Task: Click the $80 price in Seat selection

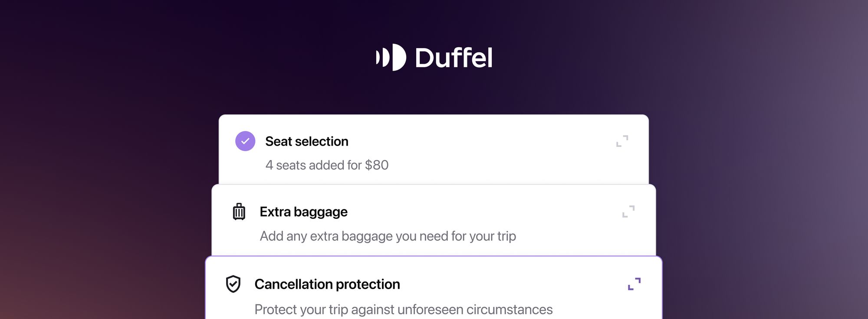Action: [x=377, y=165]
